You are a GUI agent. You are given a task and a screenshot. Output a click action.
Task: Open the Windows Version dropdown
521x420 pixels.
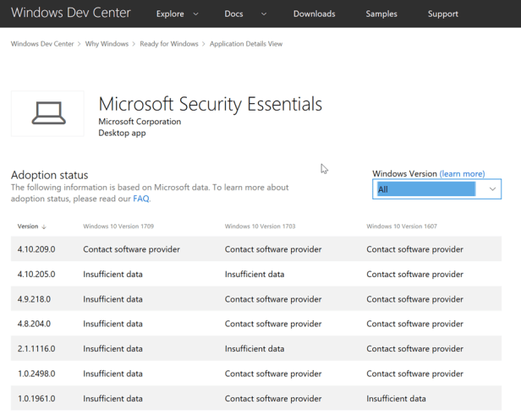(x=436, y=189)
